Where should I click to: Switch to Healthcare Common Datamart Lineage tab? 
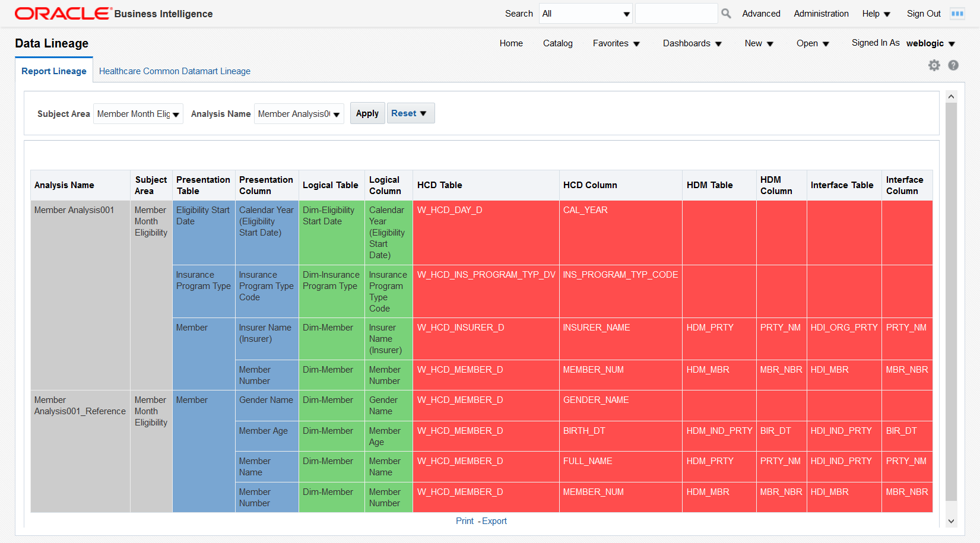tap(175, 71)
